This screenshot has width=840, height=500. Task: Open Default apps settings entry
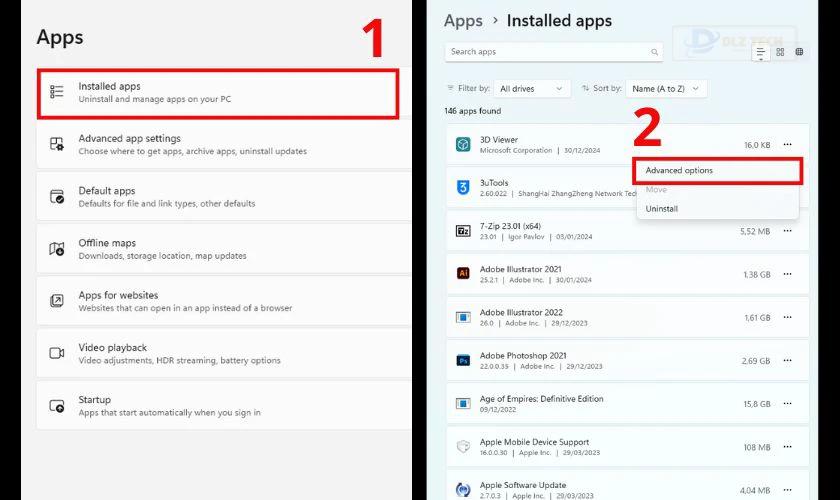(x=224, y=197)
